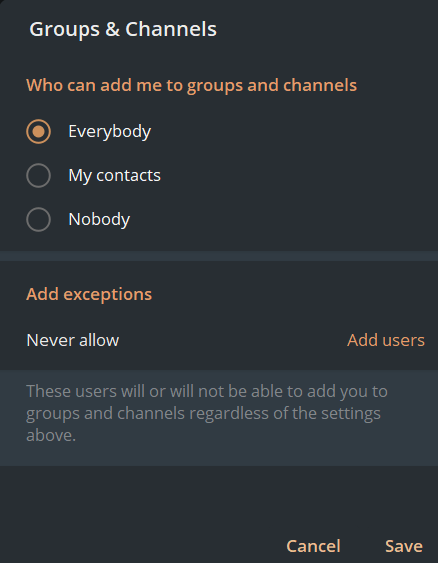Click 'Who can add me' section header
Viewport: 438px width, 563px height.
(x=191, y=85)
